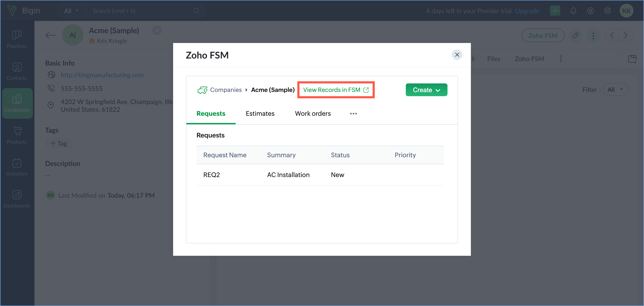The image size is (644, 306).
Task: Click the Acme avatar circle
Action: 73,35
